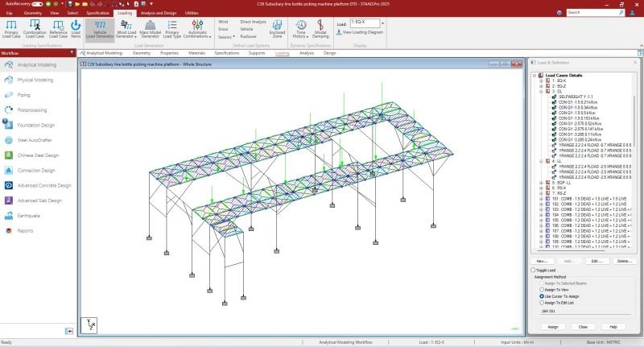Open Load Items tool

[76, 29]
